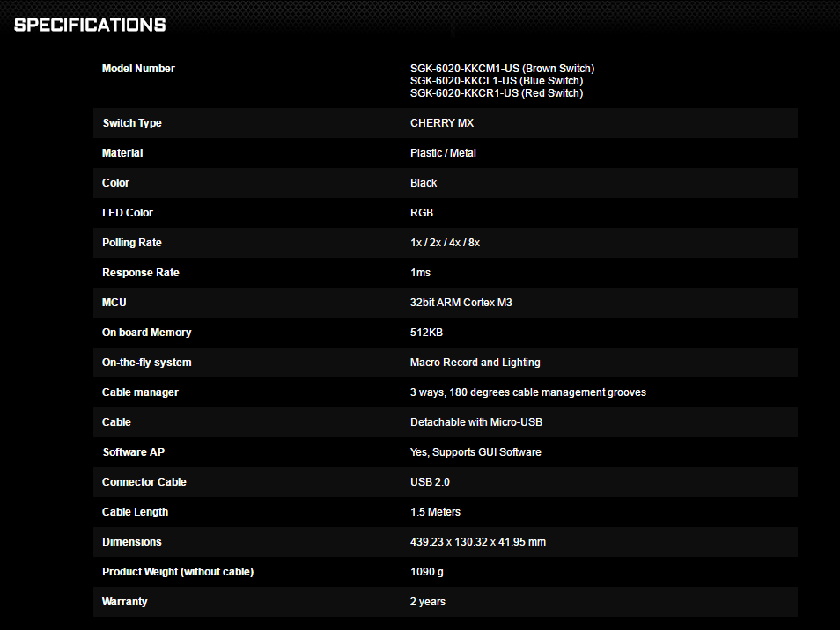This screenshot has height=630, width=840.
Task: Select the Dimensions value 439.23 x 130.32 x 41.95 mm
Action: pos(478,542)
